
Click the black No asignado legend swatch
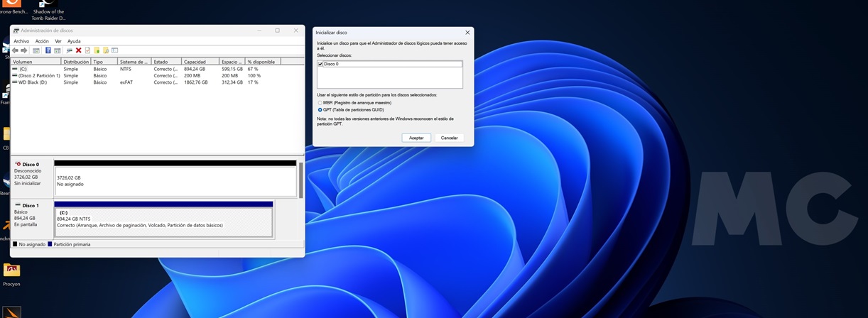pos(15,244)
